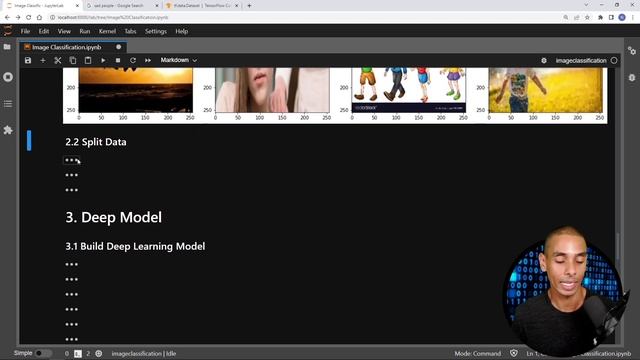Toggle the Simple interface mode switch
This screenshot has height=360, width=640.
pos(43,353)
